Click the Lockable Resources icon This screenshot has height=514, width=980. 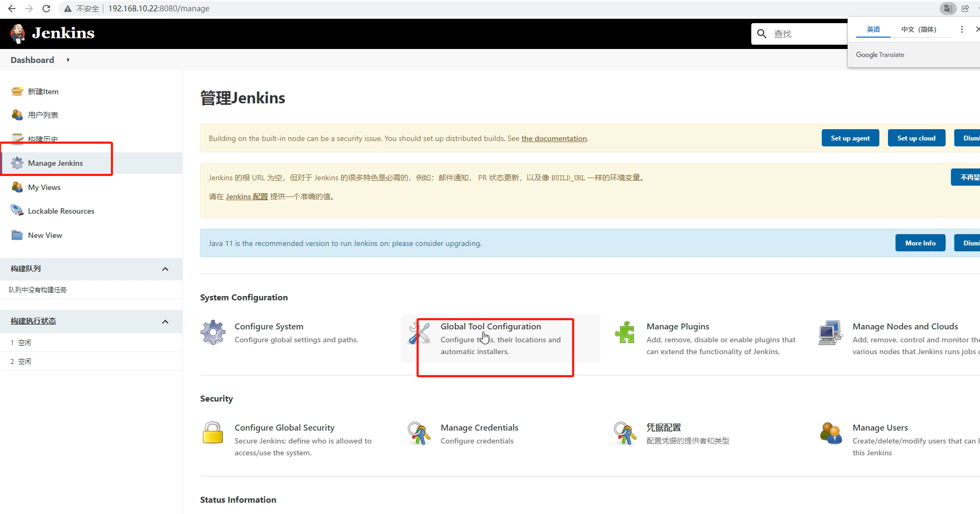pyautogui.click(x=17, y=210)
